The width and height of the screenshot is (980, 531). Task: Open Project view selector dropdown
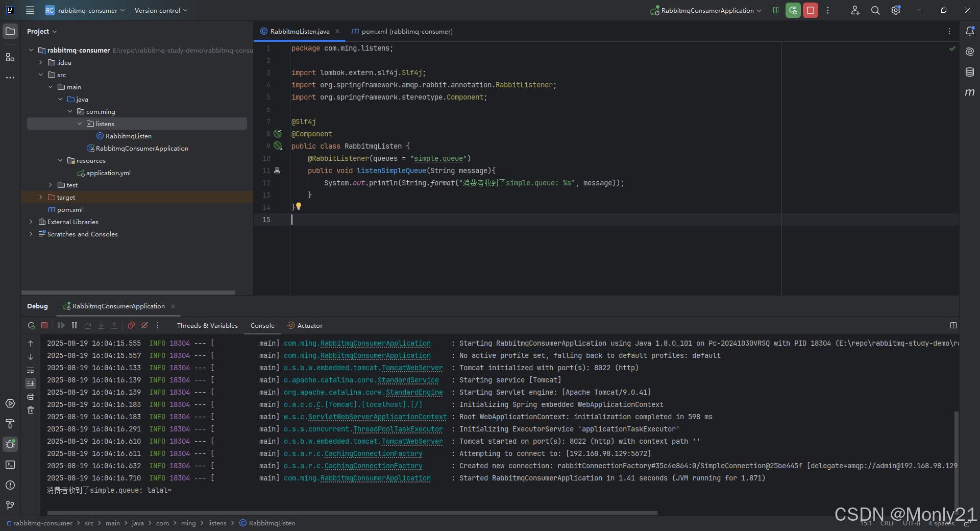pos(42,31)
